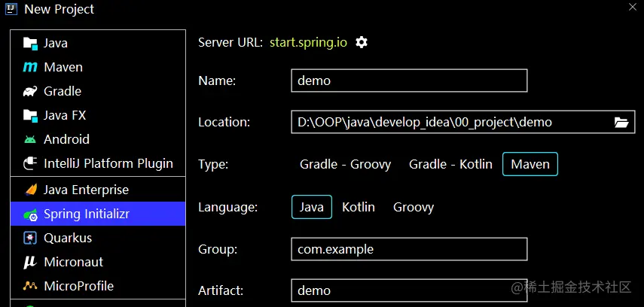Select Android in the generators list
The image size is (644, 307).
[98, 139]
